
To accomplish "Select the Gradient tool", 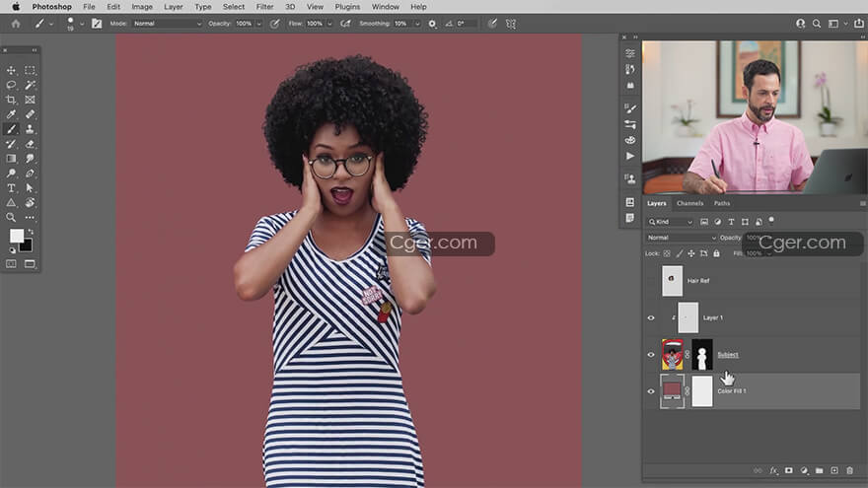I will pos(11,159).
